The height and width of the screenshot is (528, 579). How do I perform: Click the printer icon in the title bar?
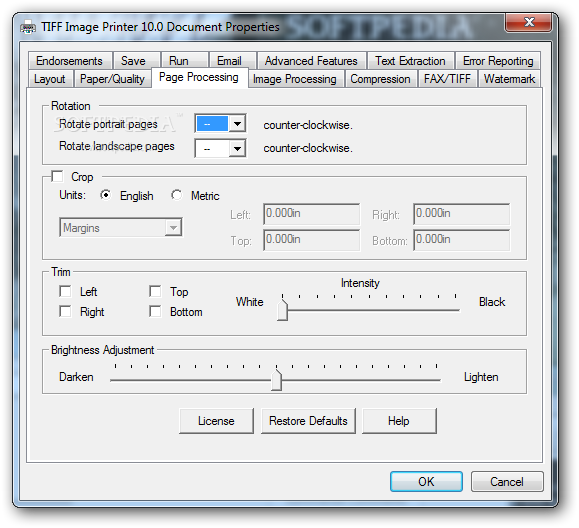[x=28, y=27]
